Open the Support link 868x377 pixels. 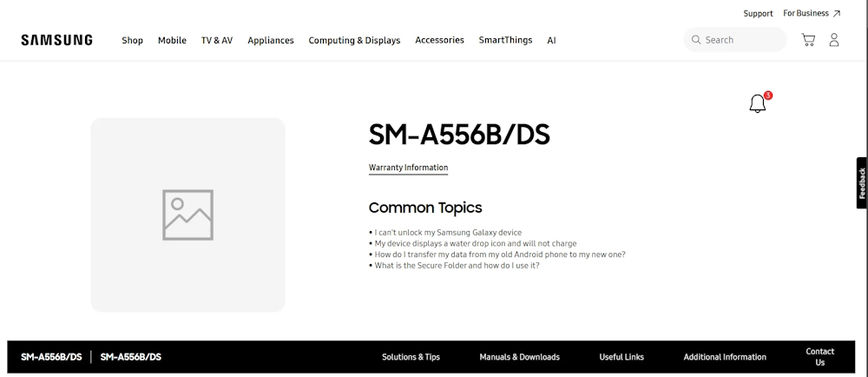tap(758, 14)
